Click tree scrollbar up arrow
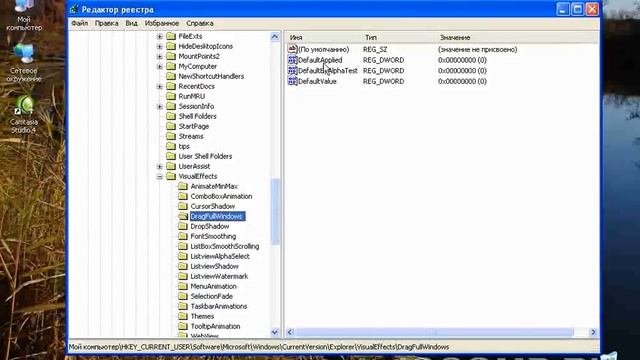 (275, 37)
